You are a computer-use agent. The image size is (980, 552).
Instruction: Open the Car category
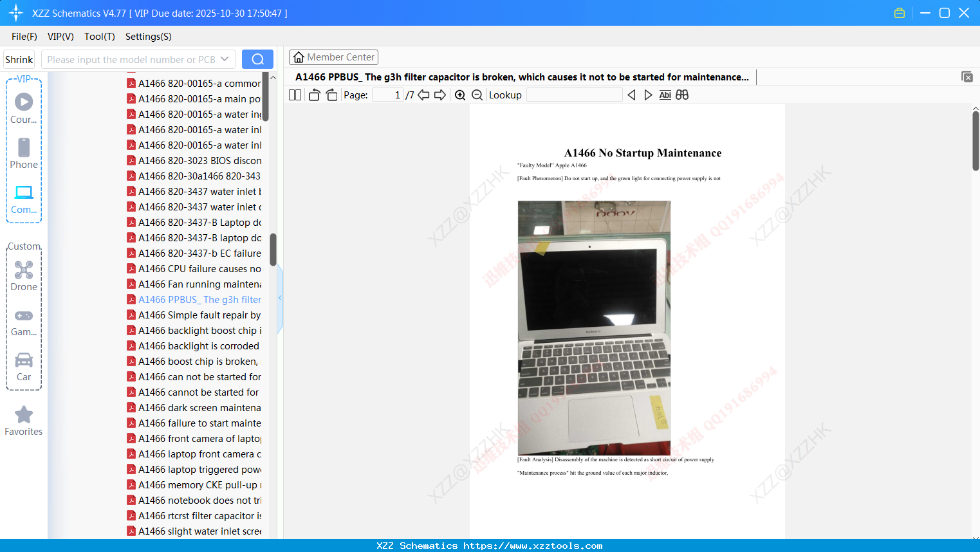point(24,366)
